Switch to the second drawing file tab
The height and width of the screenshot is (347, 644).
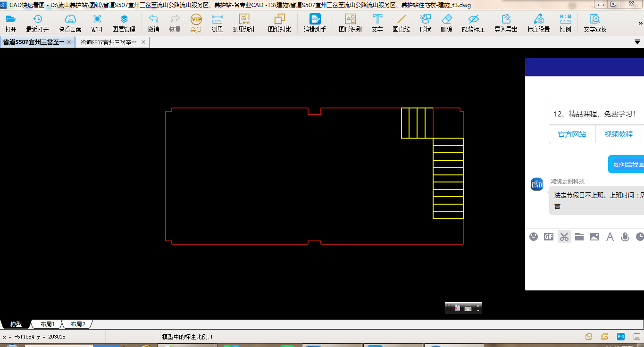(109, 42)
